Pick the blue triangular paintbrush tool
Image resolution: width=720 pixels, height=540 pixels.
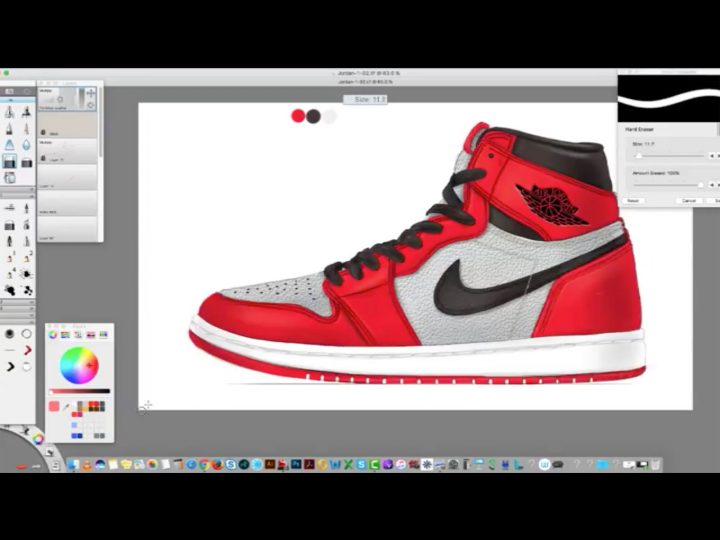9,145
